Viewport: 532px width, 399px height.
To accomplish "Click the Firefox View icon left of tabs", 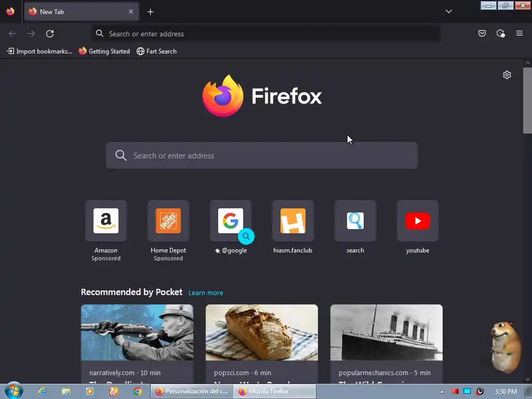I will tap(10, 11).
